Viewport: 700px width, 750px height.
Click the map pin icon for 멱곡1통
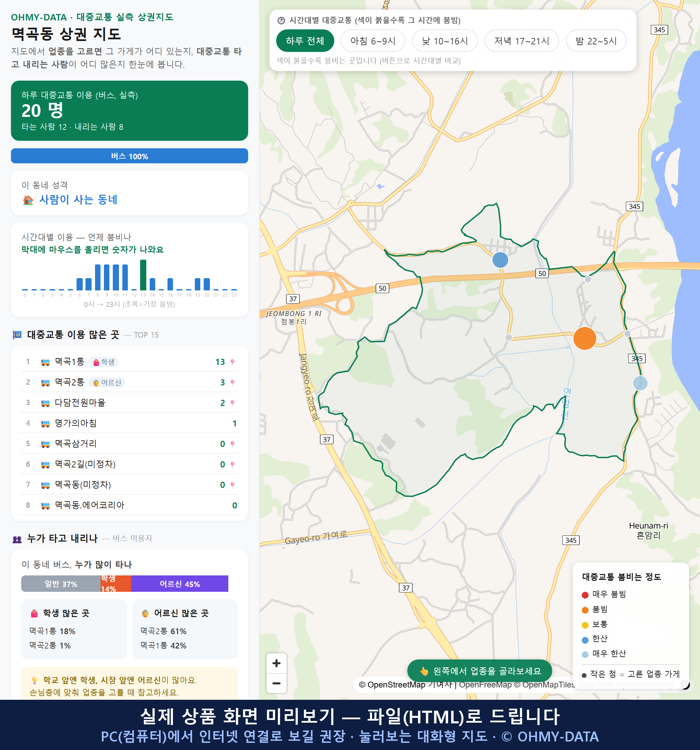coord(232,362)
